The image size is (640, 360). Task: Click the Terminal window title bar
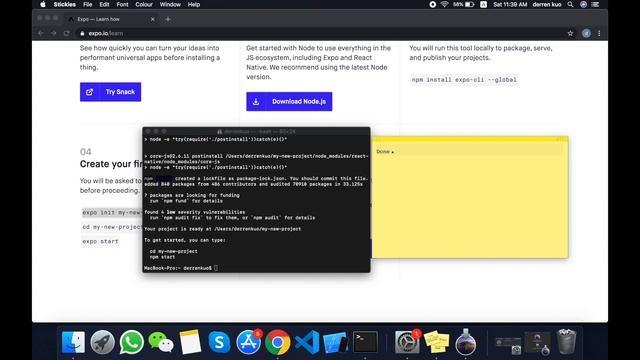(256, 131)
